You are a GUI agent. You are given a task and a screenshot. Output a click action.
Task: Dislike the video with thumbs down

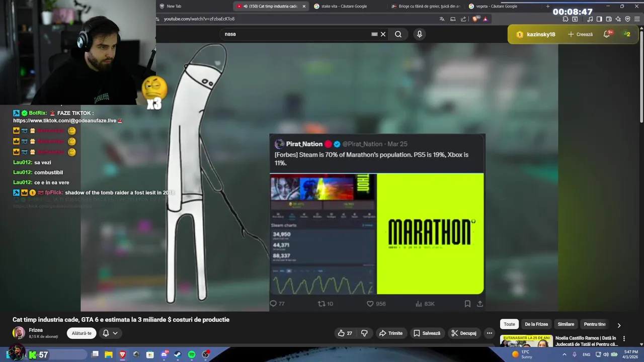[364, 333]
